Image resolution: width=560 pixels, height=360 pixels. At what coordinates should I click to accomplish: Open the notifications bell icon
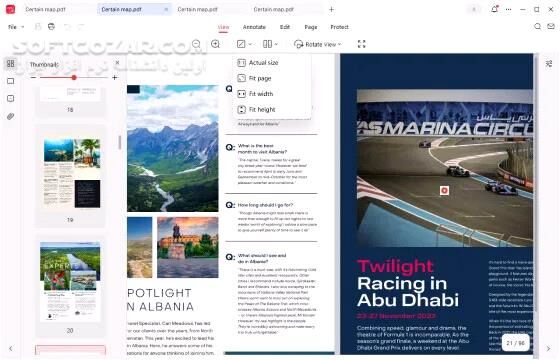coord(494,9)
